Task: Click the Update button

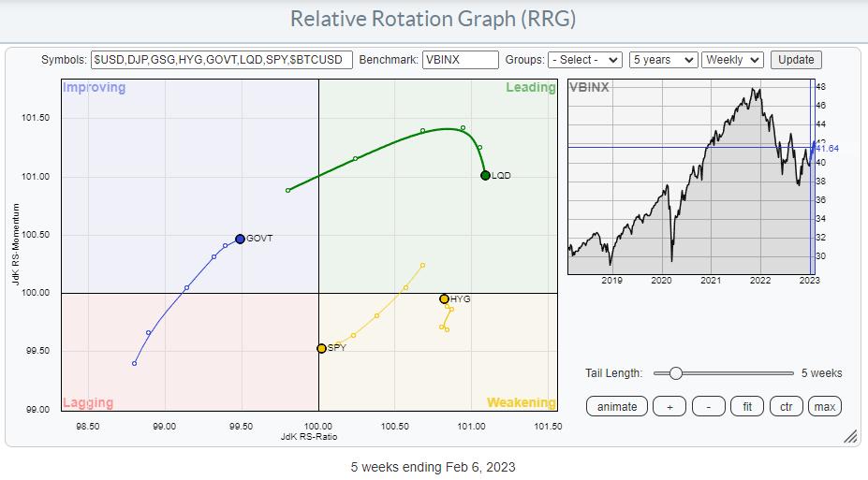Action: coord(796,60)
